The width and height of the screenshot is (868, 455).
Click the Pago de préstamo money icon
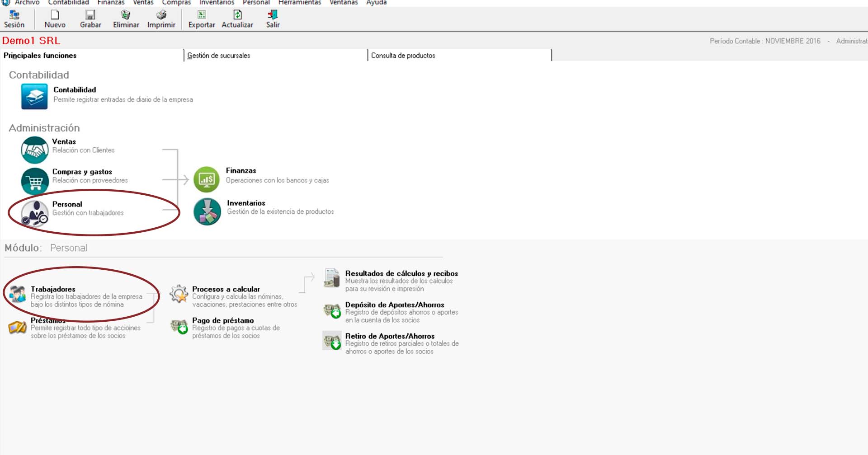pos(179,326)
